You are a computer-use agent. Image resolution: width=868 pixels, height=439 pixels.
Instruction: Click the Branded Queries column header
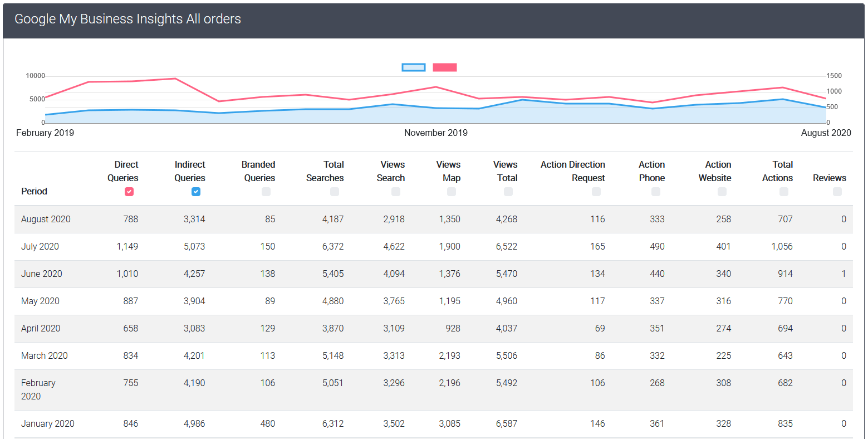click(x=258, y=171)
